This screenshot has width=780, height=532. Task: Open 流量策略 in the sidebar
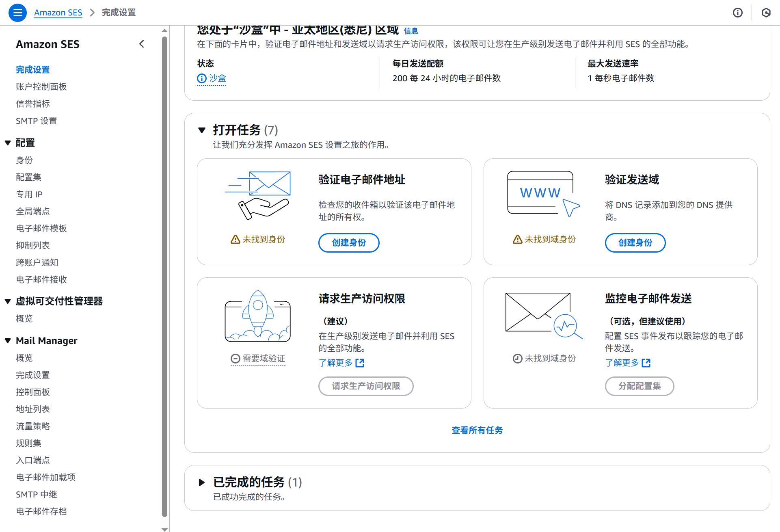(33, 426)
